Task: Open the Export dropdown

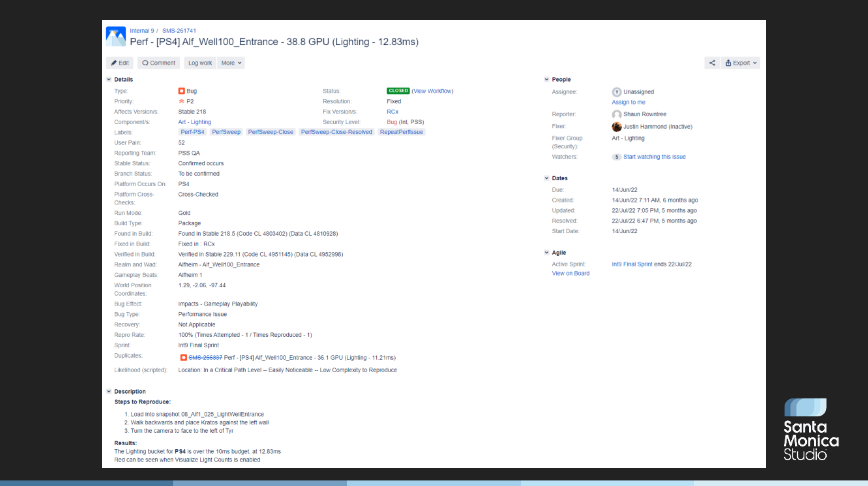Action: 741,63
